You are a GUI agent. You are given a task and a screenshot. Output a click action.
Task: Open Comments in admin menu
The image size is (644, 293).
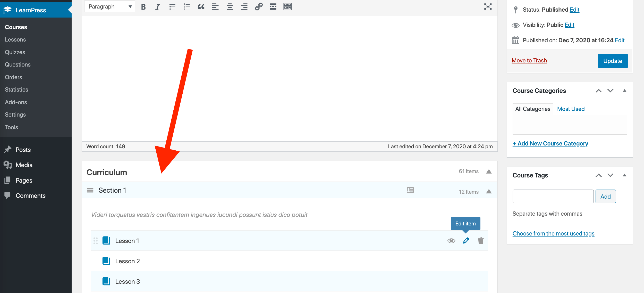point(31,196)
